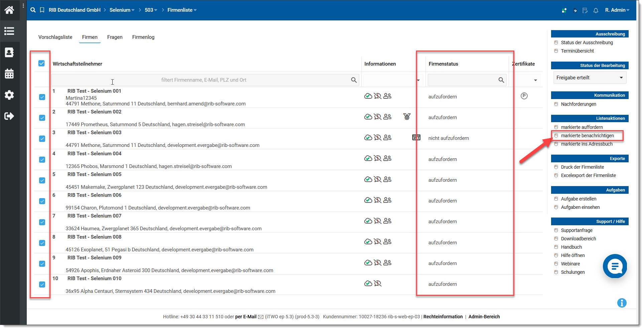Image resolution: width=644 pixels, height=330 pixels.
Task: Click the Firmenstatus filter input field
Action: click(x=467, y=80)
